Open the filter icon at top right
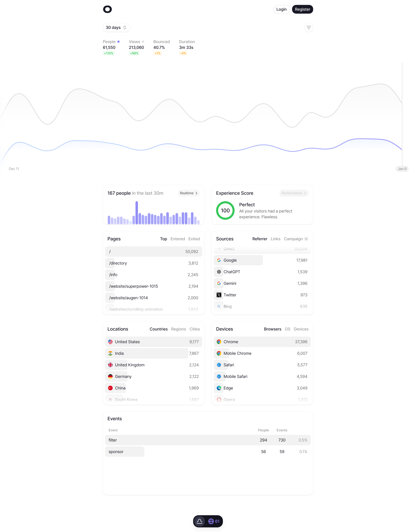416x532 pixels. click(x=308, y=27)
